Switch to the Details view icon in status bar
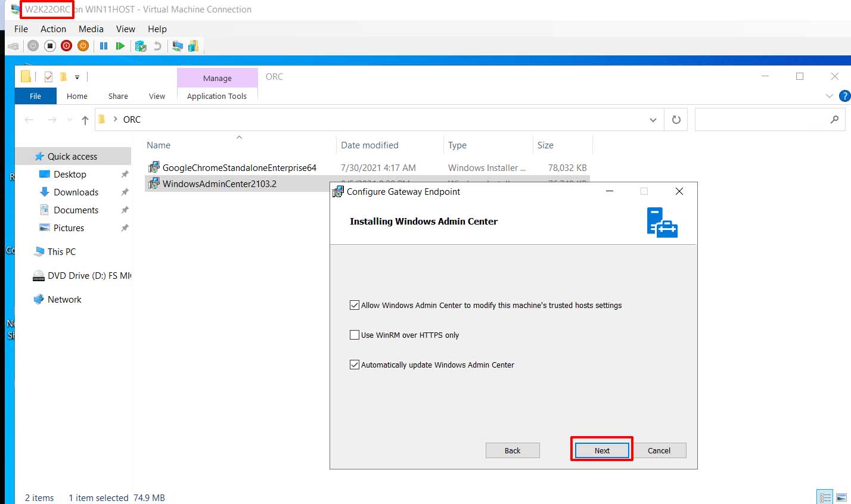Image resolution: width=851 pixels, height=504 pixels. [x=825, y=497]
